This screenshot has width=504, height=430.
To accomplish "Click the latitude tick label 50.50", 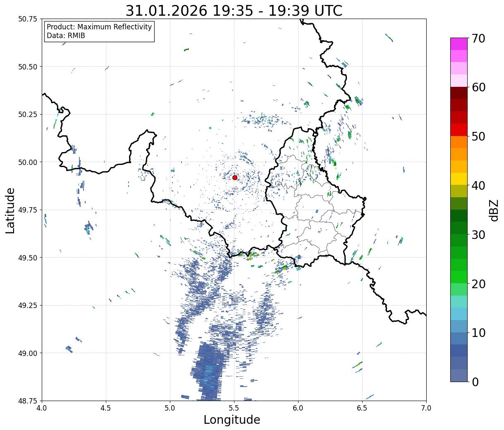I will [x=27, y=67].
